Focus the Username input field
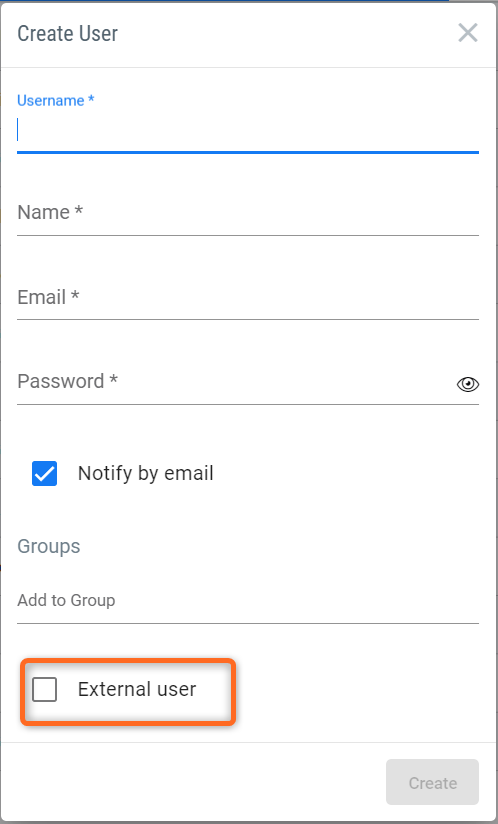 click(248, 130)
